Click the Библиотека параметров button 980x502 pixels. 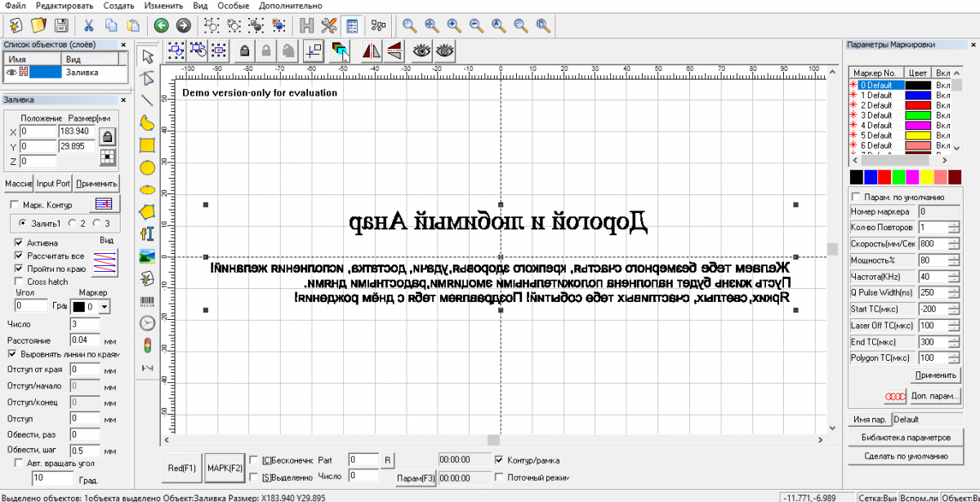tap(906, 437)
